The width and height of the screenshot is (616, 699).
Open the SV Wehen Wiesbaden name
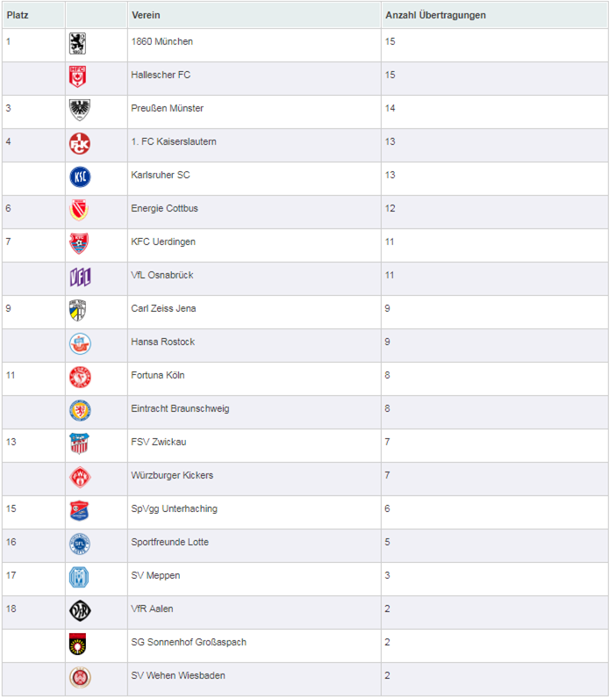pos(178,675)
